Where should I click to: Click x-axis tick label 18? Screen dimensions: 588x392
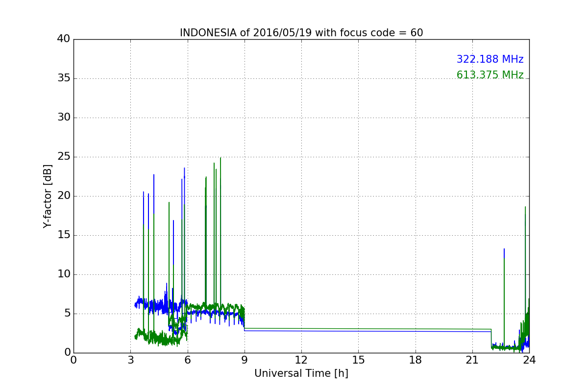416,360
